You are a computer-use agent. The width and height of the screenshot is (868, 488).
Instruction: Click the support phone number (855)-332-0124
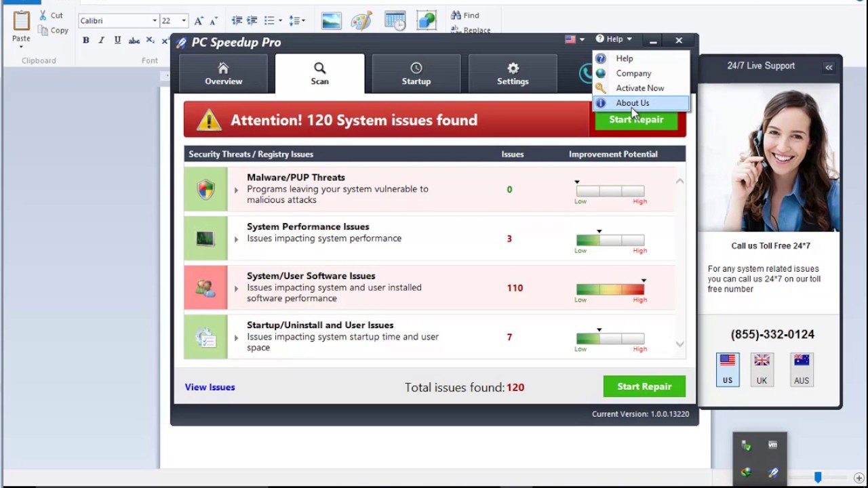point(772,334)
